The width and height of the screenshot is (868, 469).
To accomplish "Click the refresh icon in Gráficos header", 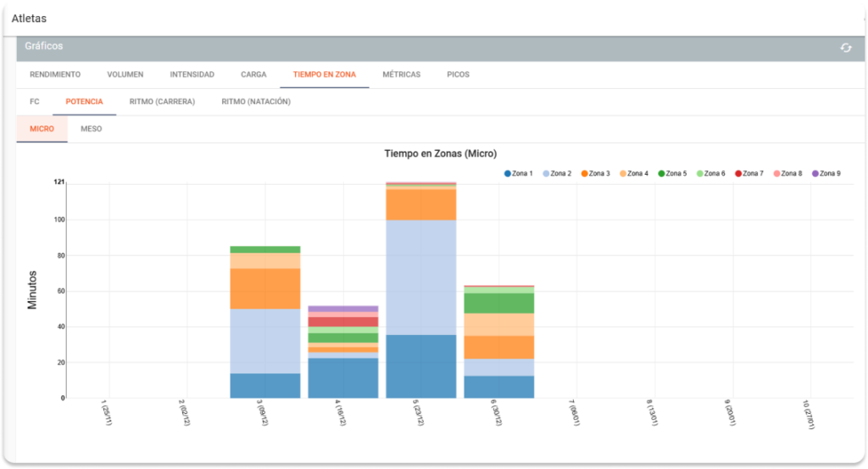I will (x=845, y=47).
